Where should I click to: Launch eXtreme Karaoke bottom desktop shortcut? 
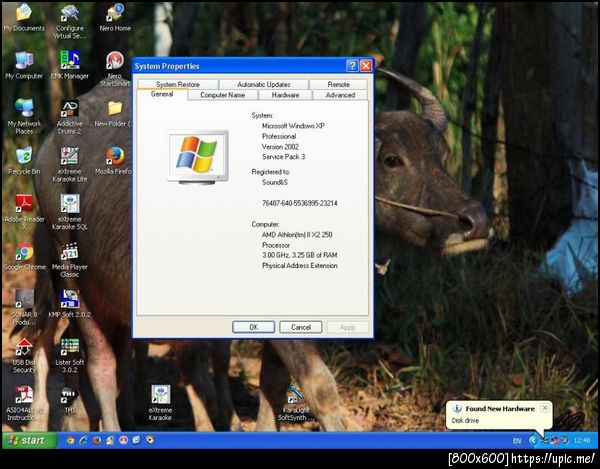tap(160, 403)
